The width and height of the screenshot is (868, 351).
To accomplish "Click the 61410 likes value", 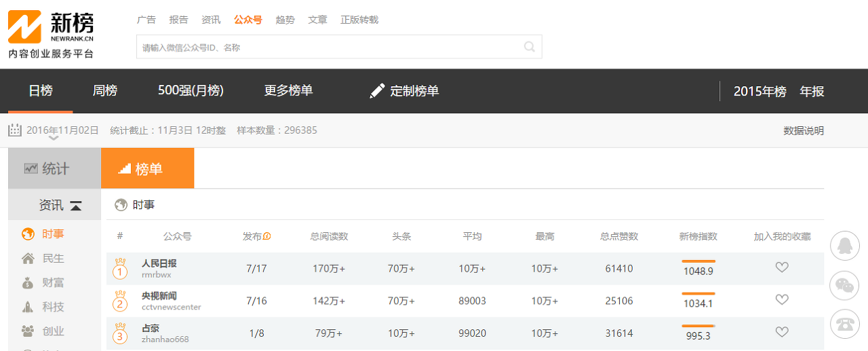I will coord(619,269).
